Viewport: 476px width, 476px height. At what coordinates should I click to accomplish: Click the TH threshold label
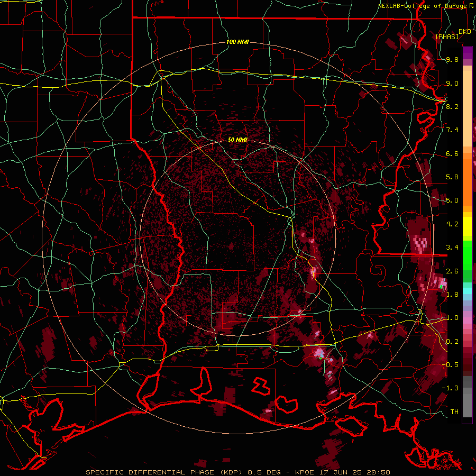click(x=454, y=412)
